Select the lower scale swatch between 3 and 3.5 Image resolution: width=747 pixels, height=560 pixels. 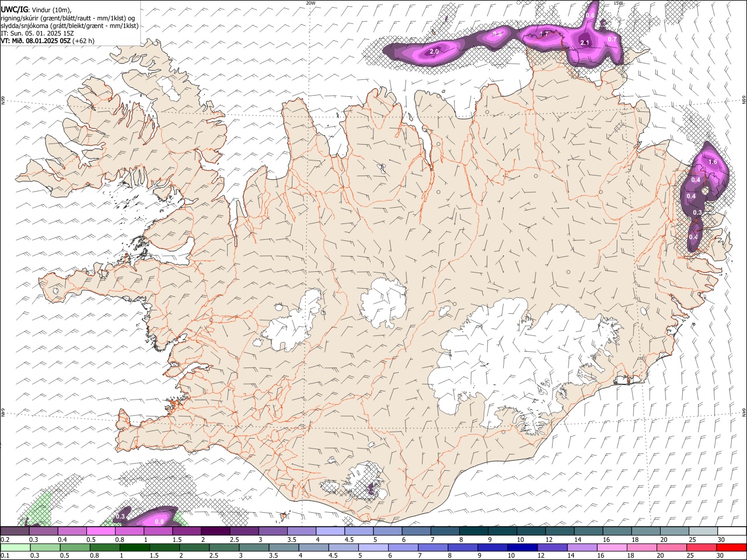[x=254, y=548]
